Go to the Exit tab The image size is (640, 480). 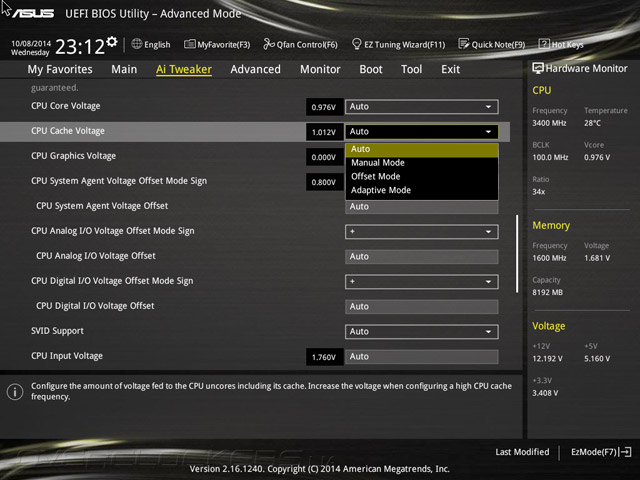coord(451,69)
